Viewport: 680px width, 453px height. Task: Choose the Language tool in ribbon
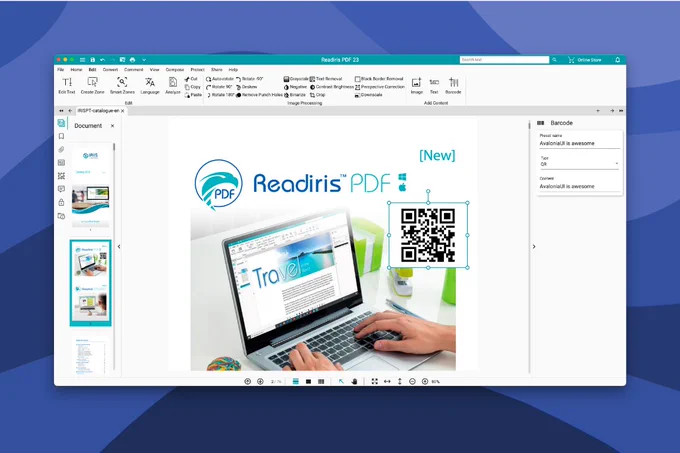click(150, 85)
